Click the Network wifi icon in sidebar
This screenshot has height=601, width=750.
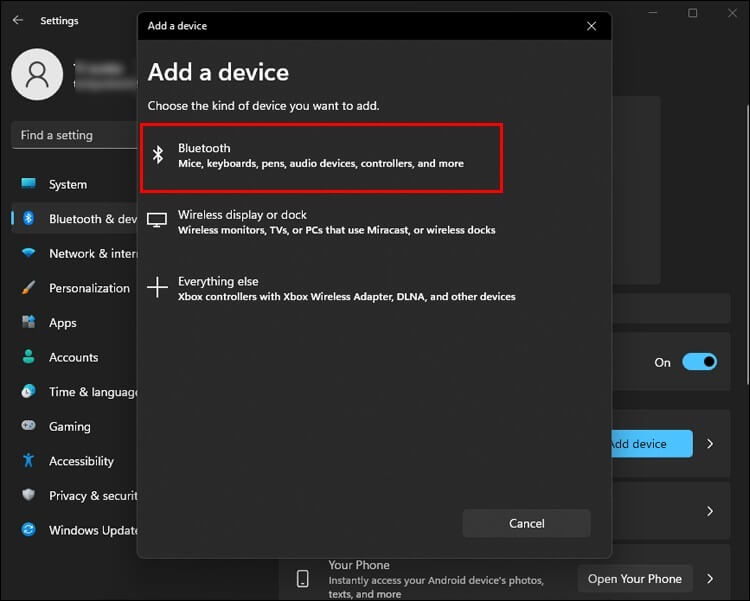(28, 253)
